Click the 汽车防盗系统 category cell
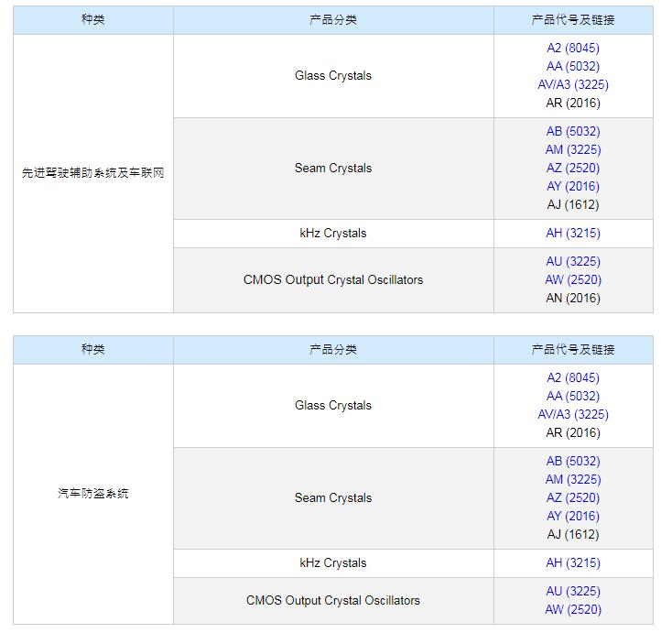 pyautogui.click(x=93, y=494)
